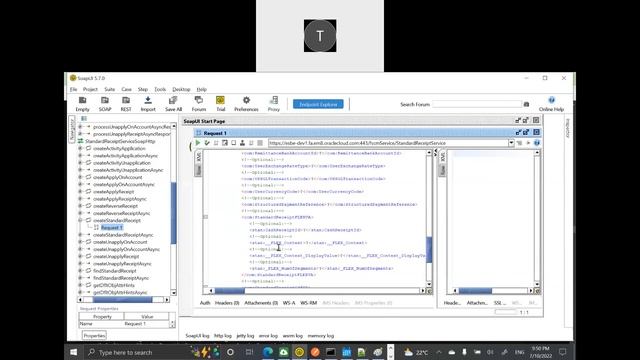The image size is (640, 360).
Task: Open the Suite menu
Action: point(109,89)
